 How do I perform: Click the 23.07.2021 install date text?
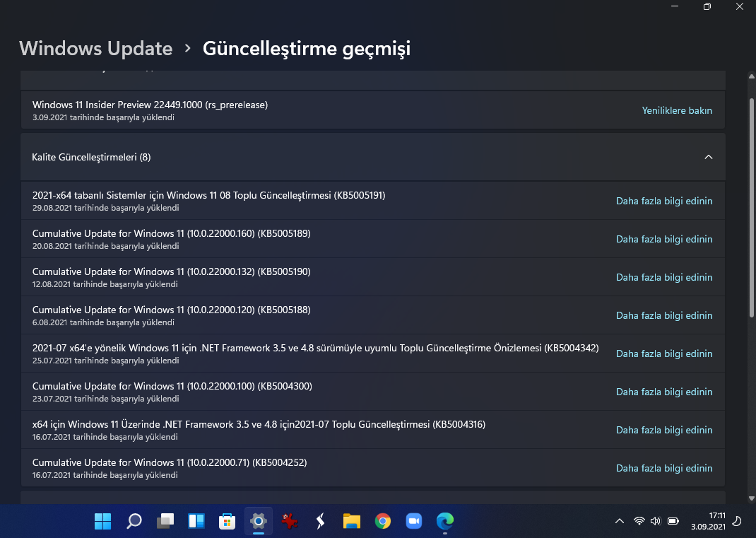(x=105, y=399)
